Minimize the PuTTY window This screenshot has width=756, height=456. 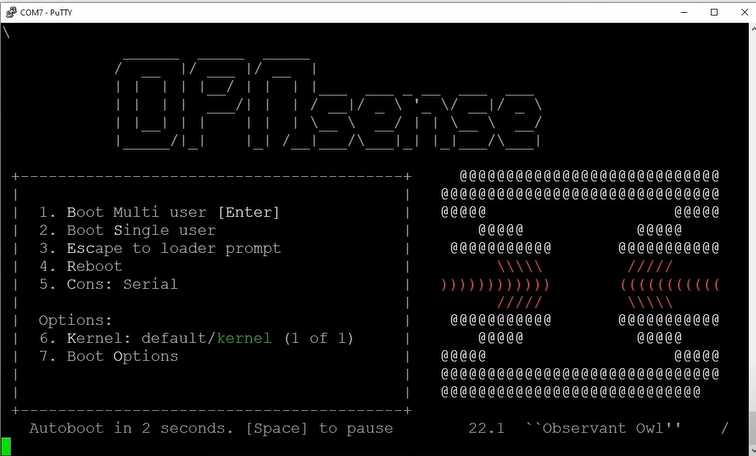click(684, 12)
